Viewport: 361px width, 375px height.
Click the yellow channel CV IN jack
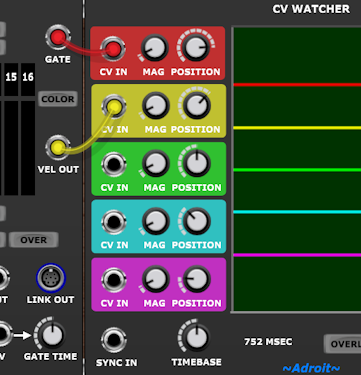point(114,107)
